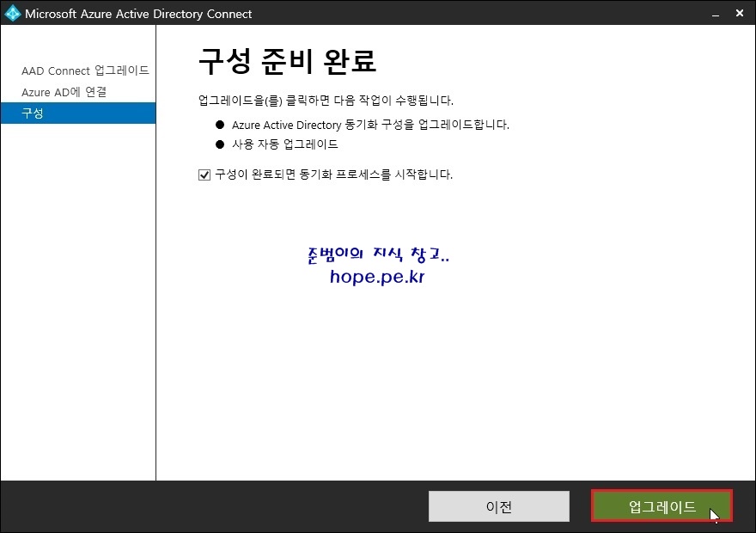Select the 'AAD Connect 업그레이드' sidebar step
756x533 pixels.
85,70
